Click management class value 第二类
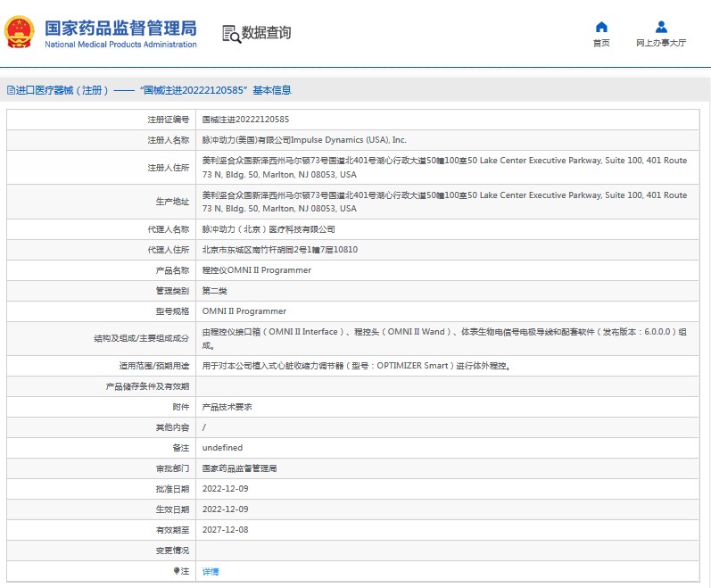 click(214, 291)
